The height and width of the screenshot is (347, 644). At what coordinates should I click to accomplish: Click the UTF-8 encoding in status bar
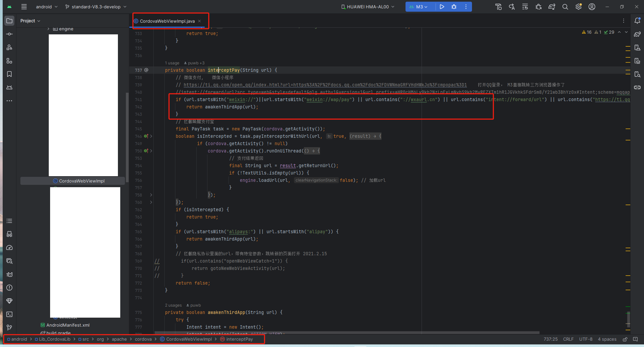click(x=586, y=339)
